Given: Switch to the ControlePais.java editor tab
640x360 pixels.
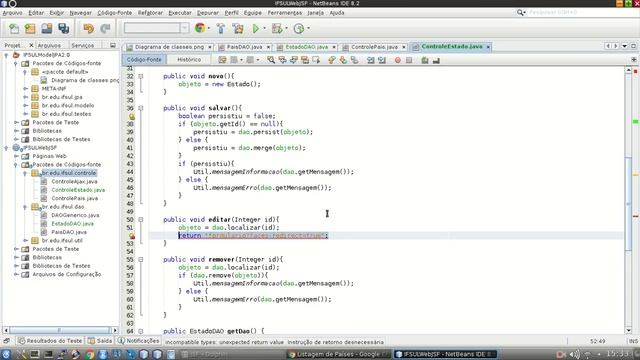Looking at the screenshot, I should tap(374, 47).
